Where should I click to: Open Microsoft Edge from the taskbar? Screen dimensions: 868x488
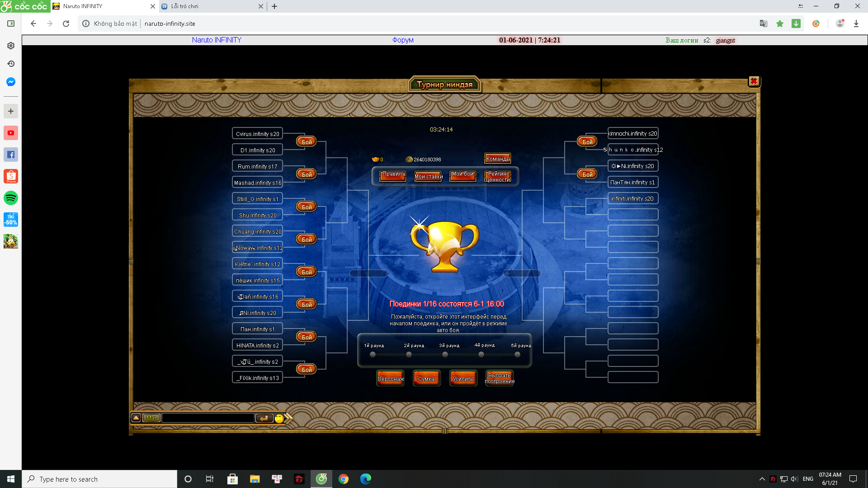coord(366,479)
